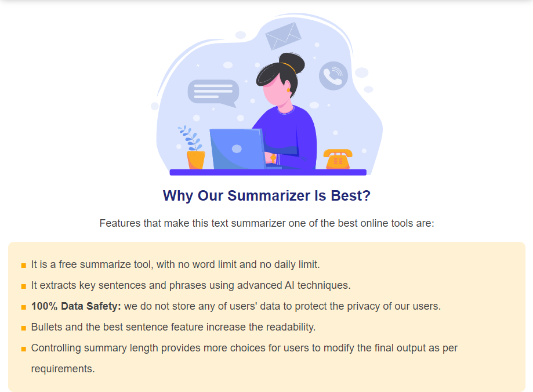Click the "free summarize tool" bullet text

[x=175, y=264]
